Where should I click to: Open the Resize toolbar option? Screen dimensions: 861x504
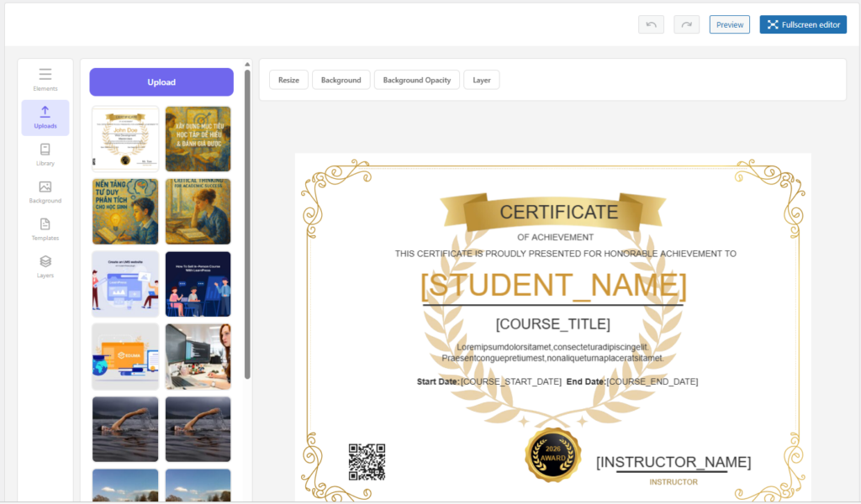point(288,80)
